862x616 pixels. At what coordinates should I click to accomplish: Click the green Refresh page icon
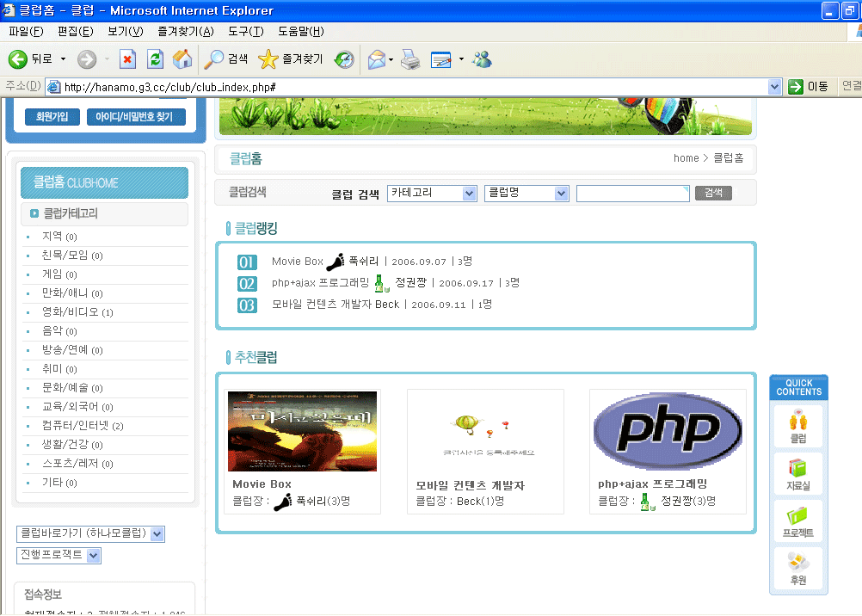click(x=155, y=59)
